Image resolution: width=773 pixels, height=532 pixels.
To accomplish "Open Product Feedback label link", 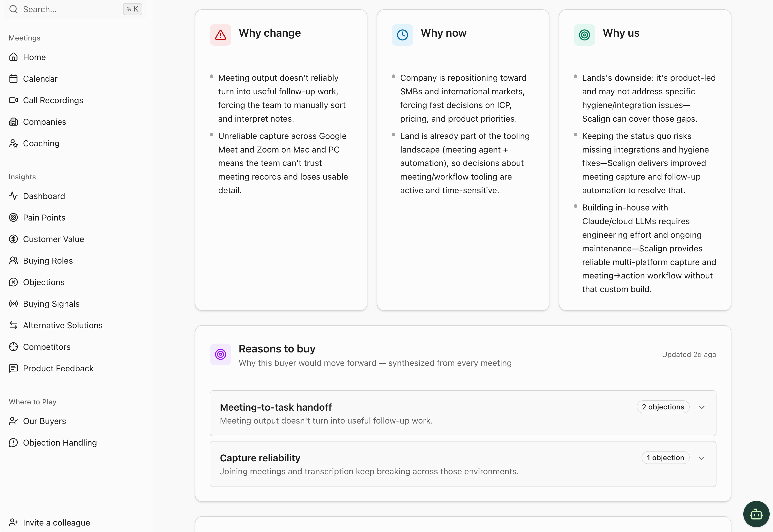I will (x=58, y=368).
